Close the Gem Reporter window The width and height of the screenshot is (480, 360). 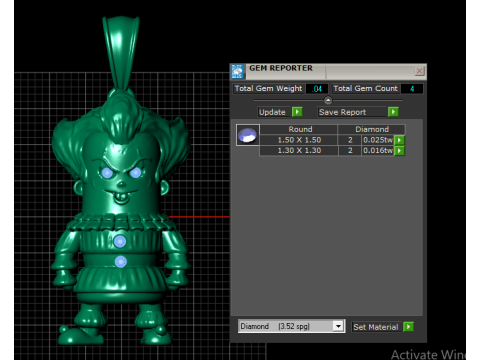point(419,71)
